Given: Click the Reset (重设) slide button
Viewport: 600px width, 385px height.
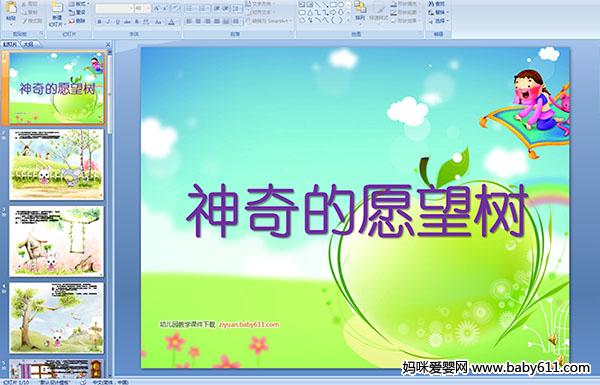Looking at the screenshot, I should tap(77, 12).
